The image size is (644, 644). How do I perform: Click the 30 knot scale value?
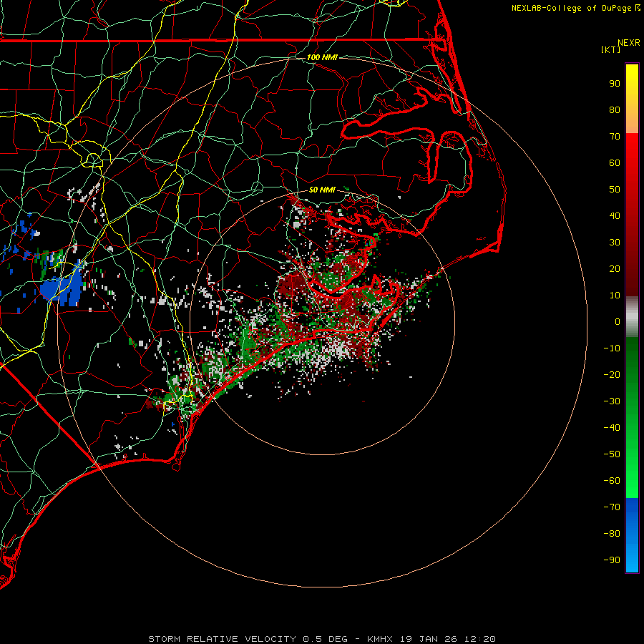coord(615,243)
